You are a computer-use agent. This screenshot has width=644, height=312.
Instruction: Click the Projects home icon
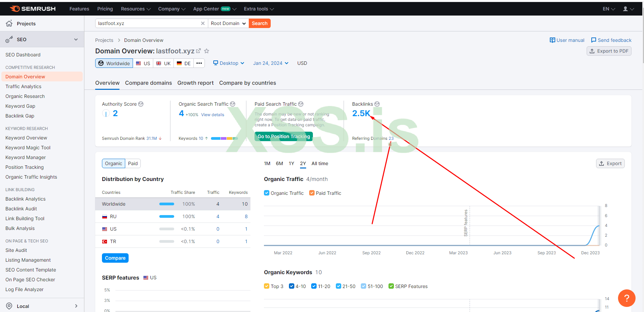click(x=9, y=23)
